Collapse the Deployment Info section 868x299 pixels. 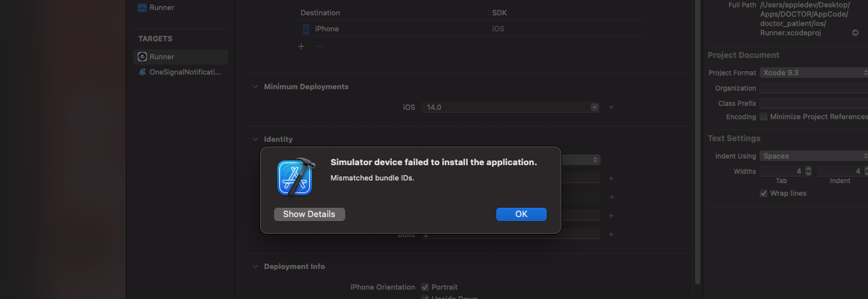(x=255, y=266)
